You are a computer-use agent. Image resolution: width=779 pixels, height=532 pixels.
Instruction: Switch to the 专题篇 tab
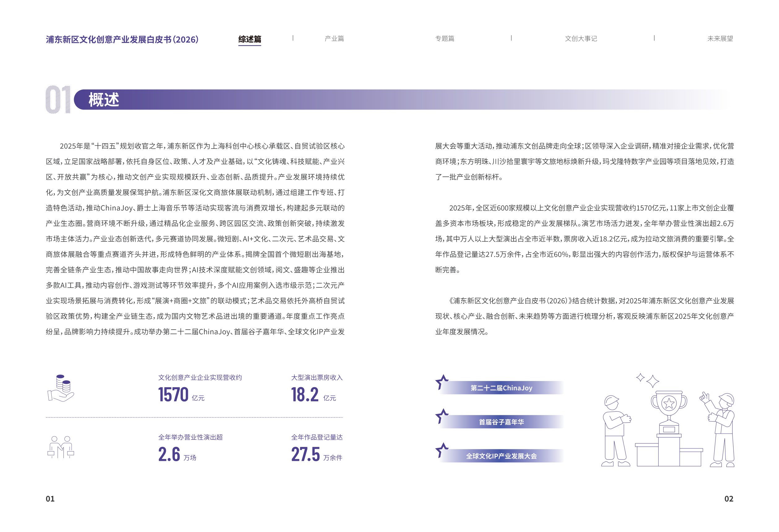tap(445, 38)
